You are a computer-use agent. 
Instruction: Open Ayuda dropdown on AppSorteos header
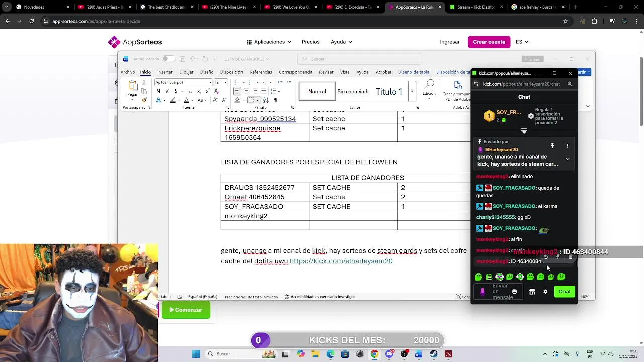pos(341,42)
